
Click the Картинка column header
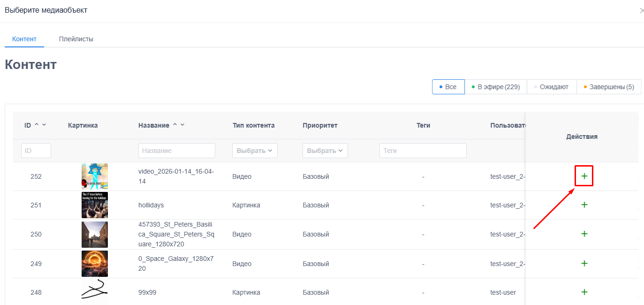coord(83,125)
